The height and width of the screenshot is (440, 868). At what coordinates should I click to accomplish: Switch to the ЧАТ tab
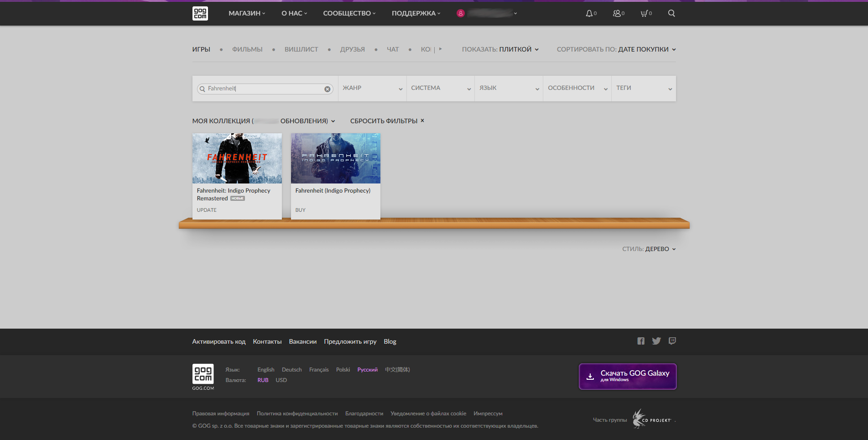393,49
